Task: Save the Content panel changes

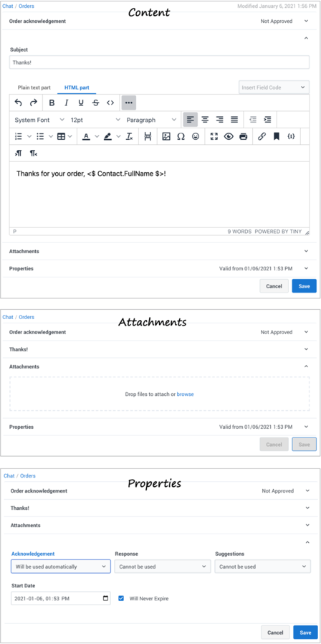Action: pyautogui.click(x=305, y=286)
